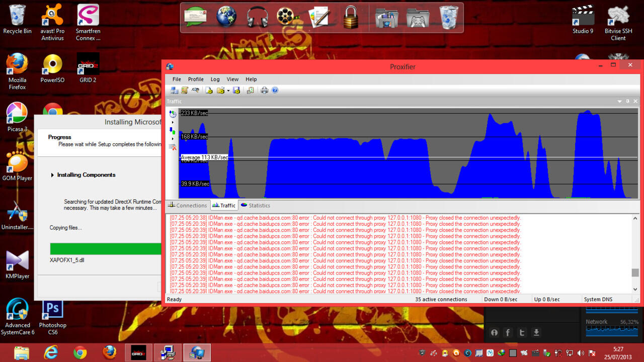Image resolution: width=644 pixels, height=362 pixels.
Task: Open Proxy Servers settings icon in Proxifier toolbar
Action: pyautogui.click(x=174, y=90)
